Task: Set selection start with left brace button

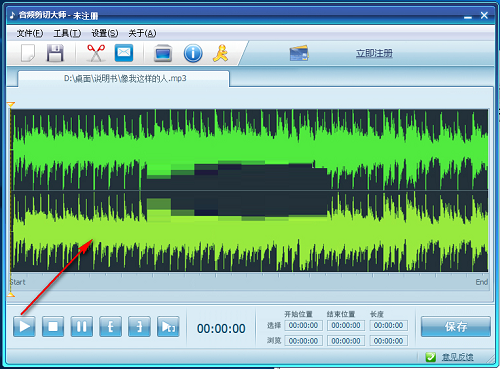Action: pyautogui.click(x=110, y=327)
